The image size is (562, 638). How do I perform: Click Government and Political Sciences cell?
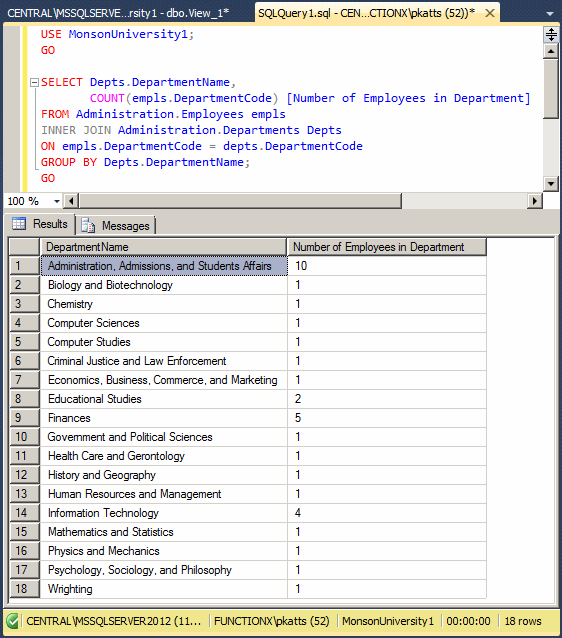pyautogui.click(x=164, y=437)
